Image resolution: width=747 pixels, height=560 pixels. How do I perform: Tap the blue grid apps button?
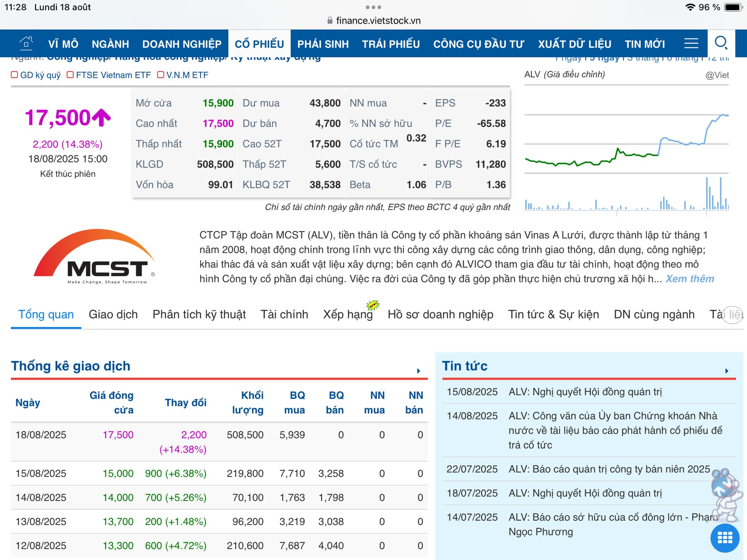[724, 538]
